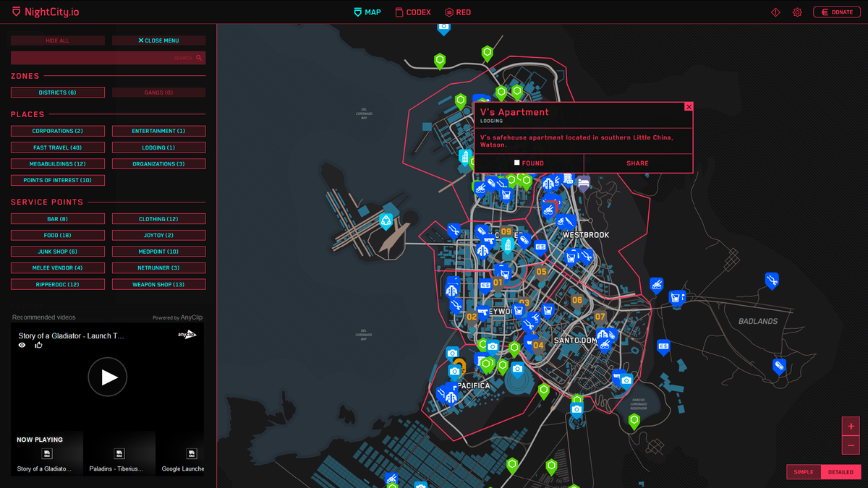This screenshot has width=868, height=488.
Task: Select the purple lodging bed marker
Action: (x=583, y=182)
